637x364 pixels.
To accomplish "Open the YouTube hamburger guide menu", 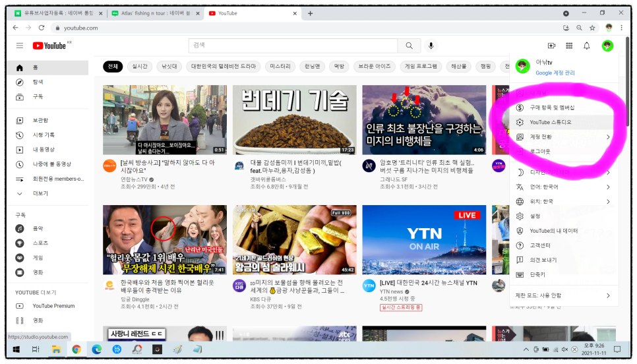I will click(x=20, y=45).
